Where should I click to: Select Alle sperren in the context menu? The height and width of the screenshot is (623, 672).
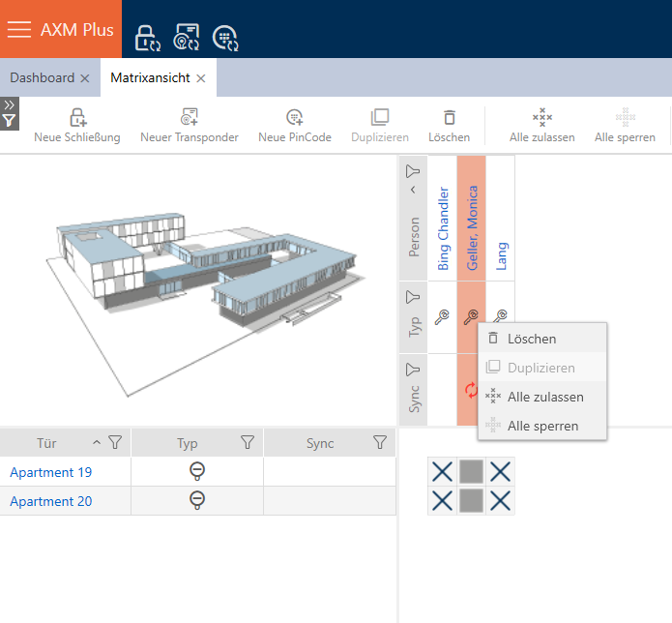tap(541, 426)
